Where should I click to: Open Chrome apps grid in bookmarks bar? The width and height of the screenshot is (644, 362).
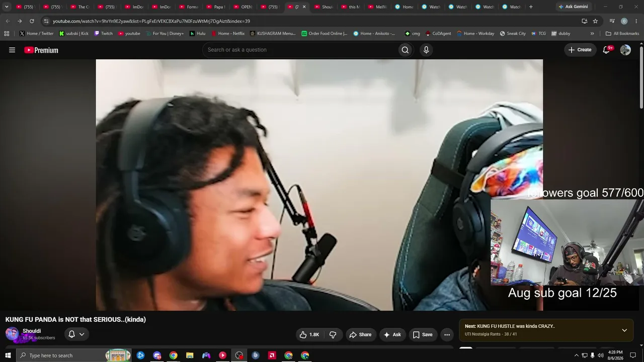pos(7,34)
